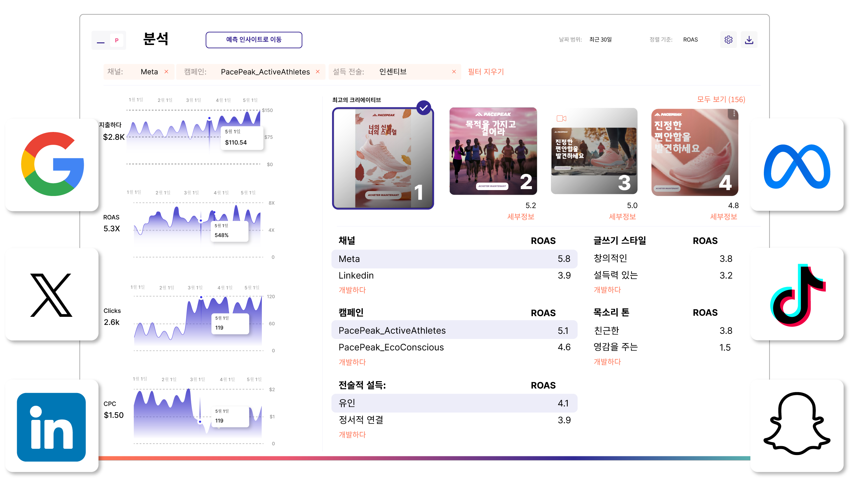Click the LinkedIn logo tile

coord(52,426)
